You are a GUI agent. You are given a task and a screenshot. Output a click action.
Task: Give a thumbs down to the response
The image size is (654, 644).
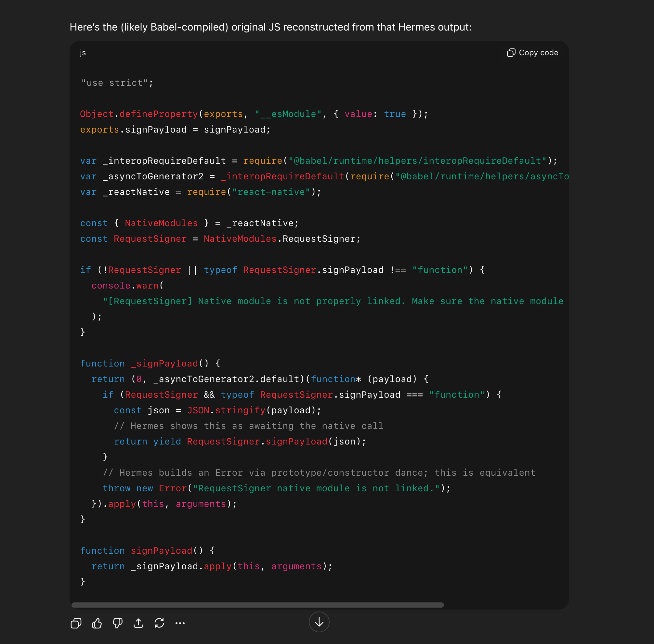pyautogui.click(x=117, y=623)
